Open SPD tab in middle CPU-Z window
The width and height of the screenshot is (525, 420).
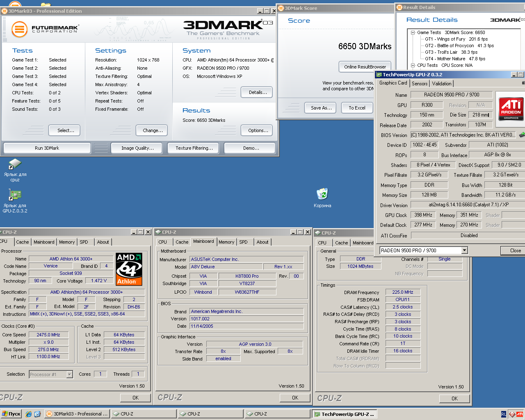point(243,242)
